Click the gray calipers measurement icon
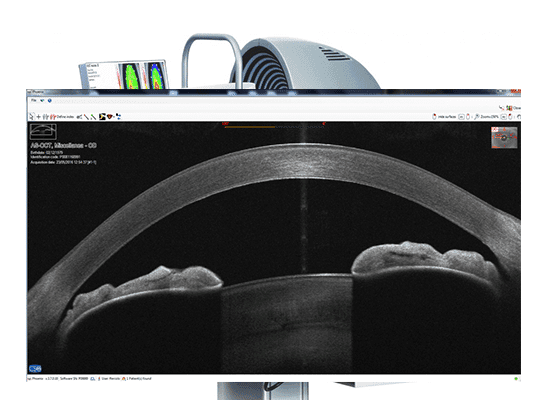 pos(45,117)
